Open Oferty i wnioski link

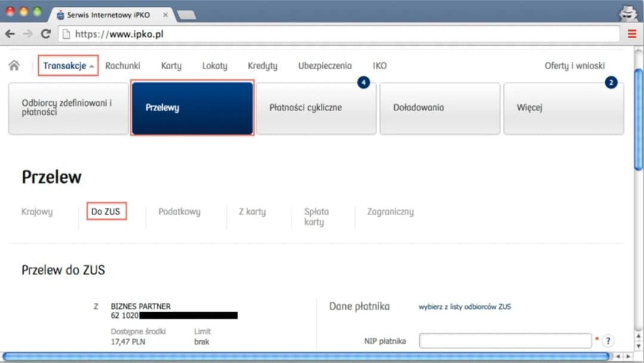pyautogui.click(x=574, y=66)
